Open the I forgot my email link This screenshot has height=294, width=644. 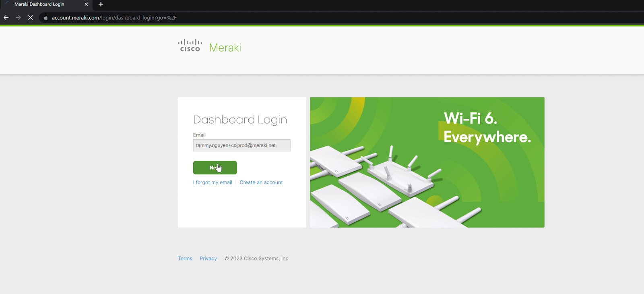[x=213, y=182]
